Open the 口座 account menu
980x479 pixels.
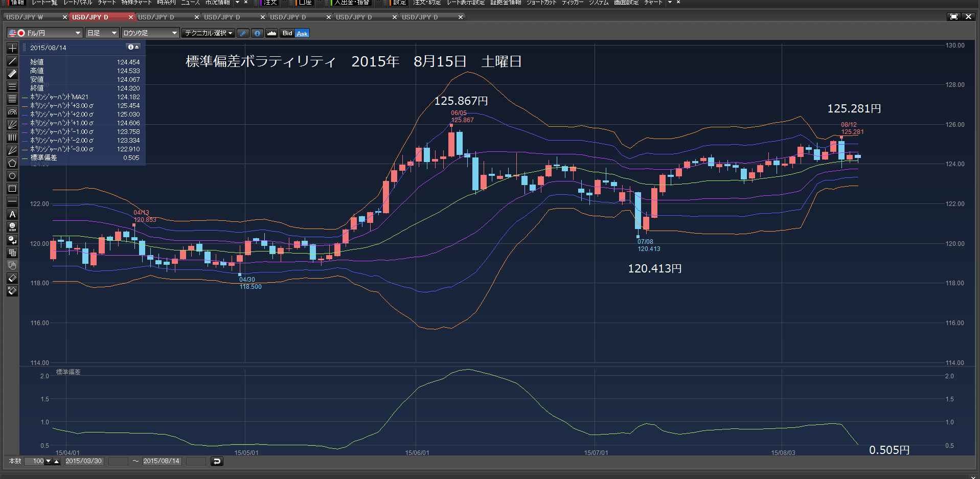pyautogui.click(x=305, y=3)
